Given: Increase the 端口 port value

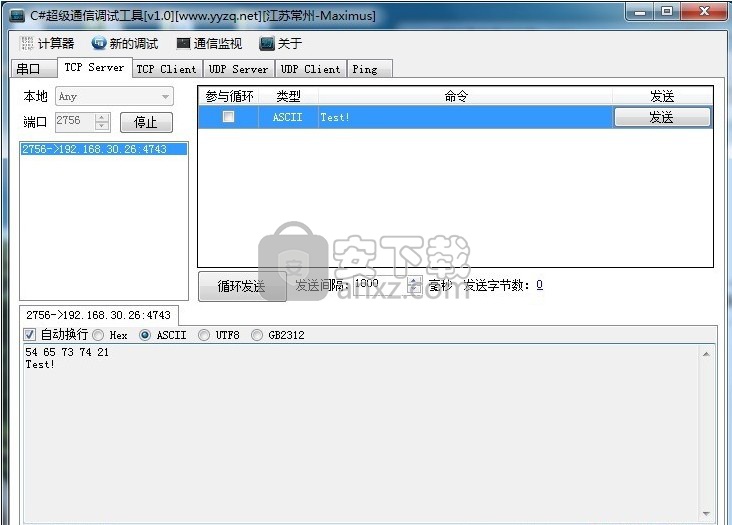Looking at the screenshot, I should 101,117.
